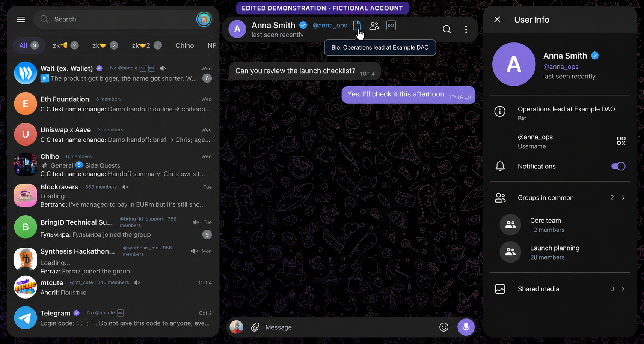The image size is (644, 344).
Task: Search within the Anna Smith chat
Action: point(447,29)
